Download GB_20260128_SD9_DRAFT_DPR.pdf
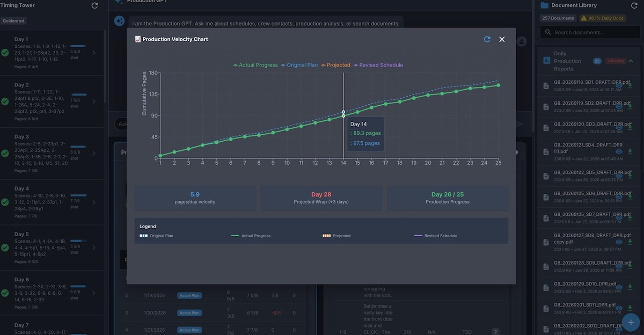Screen dimensions: 644x335 (630, 267)
